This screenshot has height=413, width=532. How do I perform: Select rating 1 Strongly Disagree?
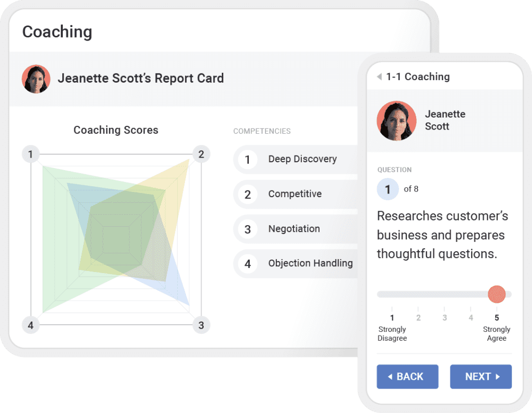pos(392,318)
